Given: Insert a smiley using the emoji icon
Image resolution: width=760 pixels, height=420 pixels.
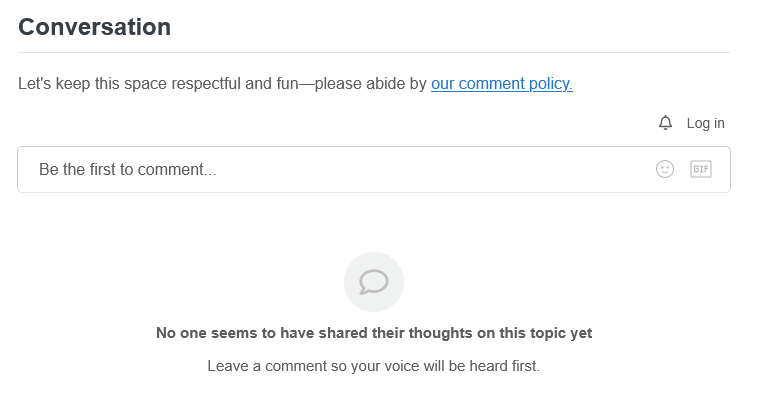Looking at the screenshot, I should (665, 170).
